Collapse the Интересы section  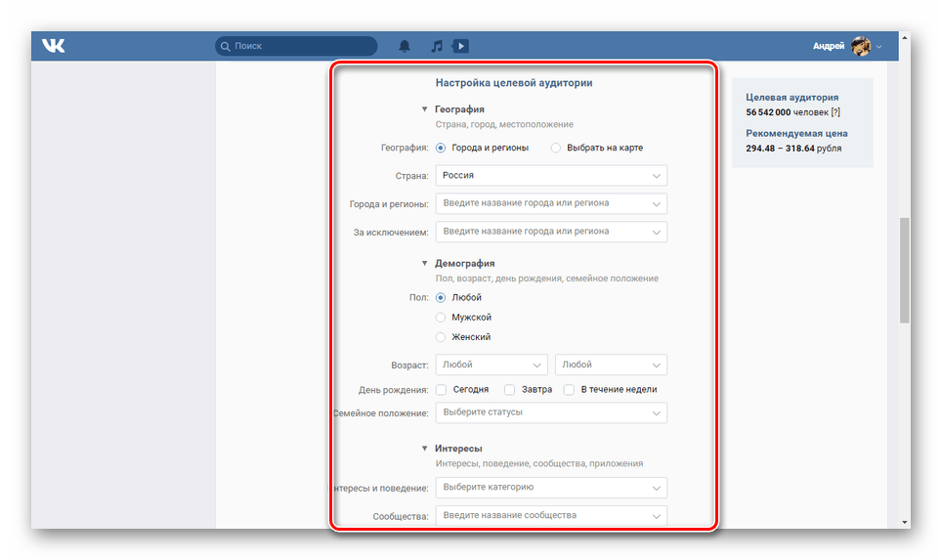[x=425, y=449]
